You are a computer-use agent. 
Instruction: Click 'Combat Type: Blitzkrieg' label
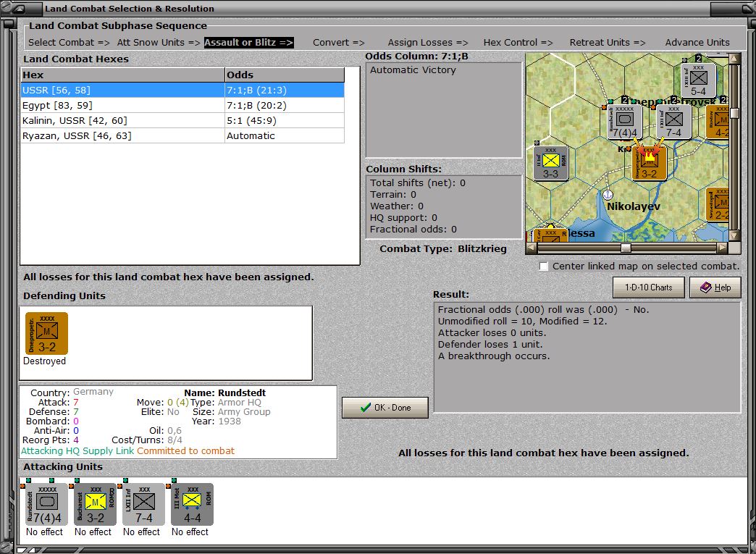point(443,249)
